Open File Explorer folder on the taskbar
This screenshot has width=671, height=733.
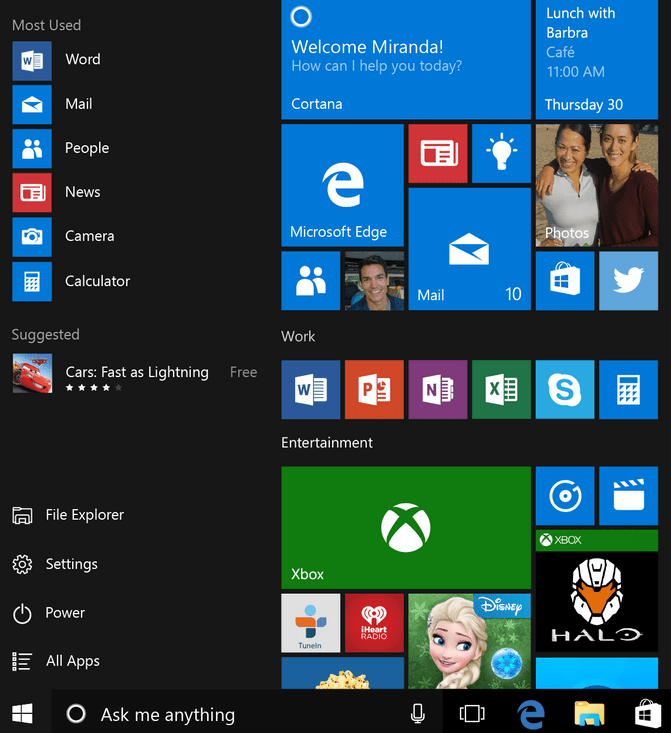[589, 714]
